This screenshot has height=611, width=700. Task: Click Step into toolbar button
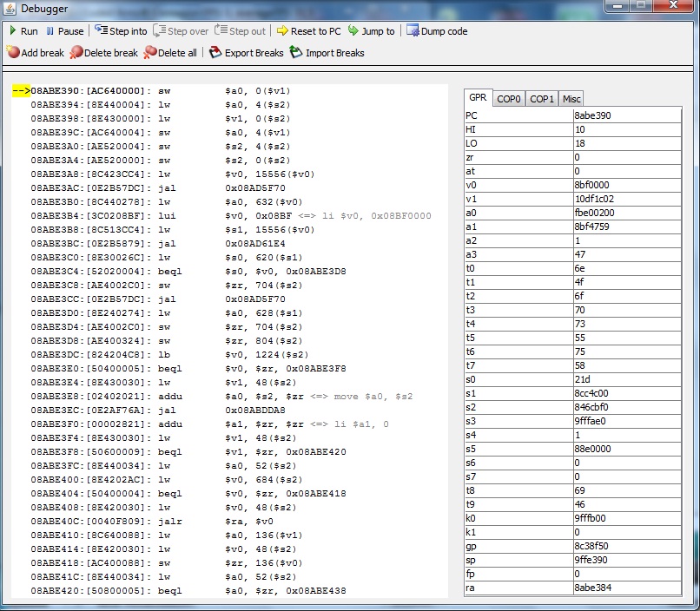pyautogui.click(x=121, y=31)
